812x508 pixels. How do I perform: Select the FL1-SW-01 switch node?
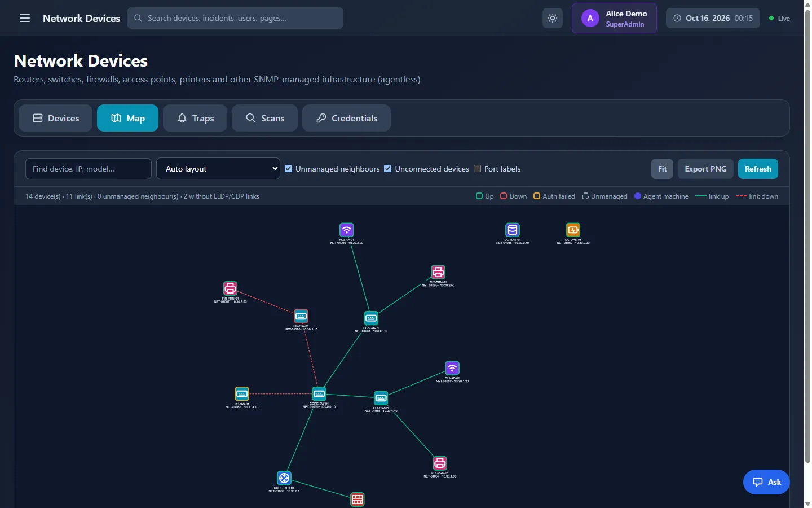[x=381, y=398]
